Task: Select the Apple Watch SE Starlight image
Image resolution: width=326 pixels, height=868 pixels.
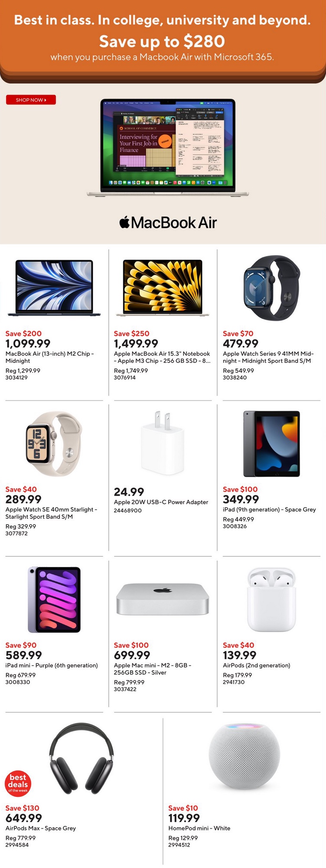Action: [54, 444]
